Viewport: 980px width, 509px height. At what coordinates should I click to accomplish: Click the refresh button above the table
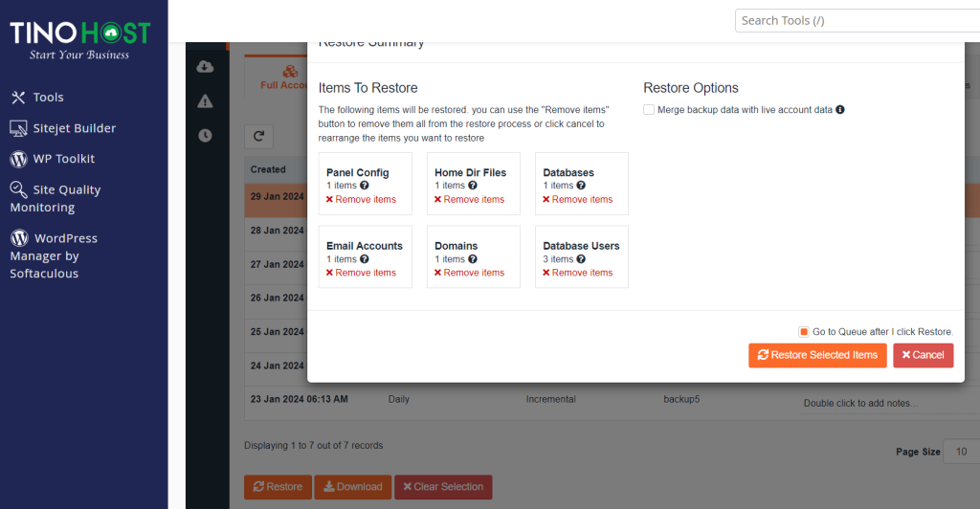click(x=258, y=136)
